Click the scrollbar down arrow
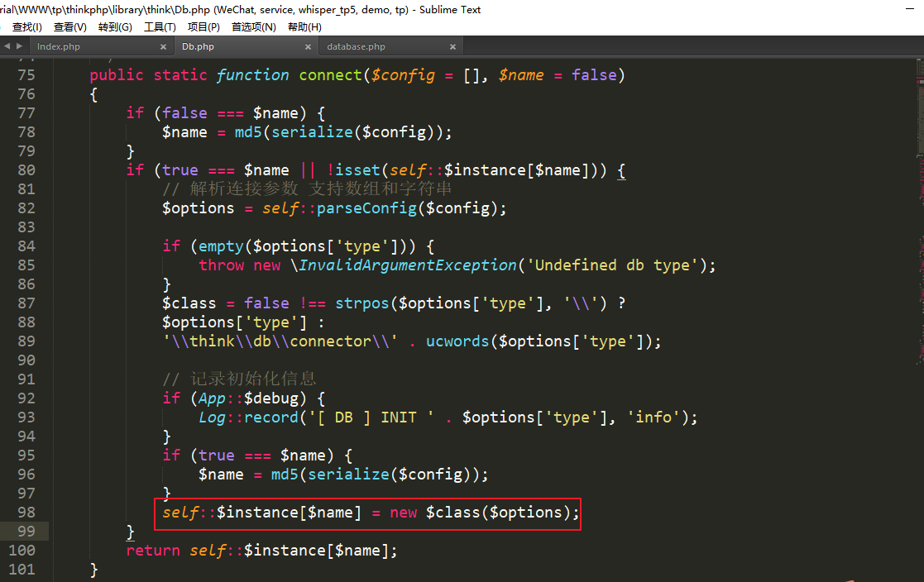 918,576
